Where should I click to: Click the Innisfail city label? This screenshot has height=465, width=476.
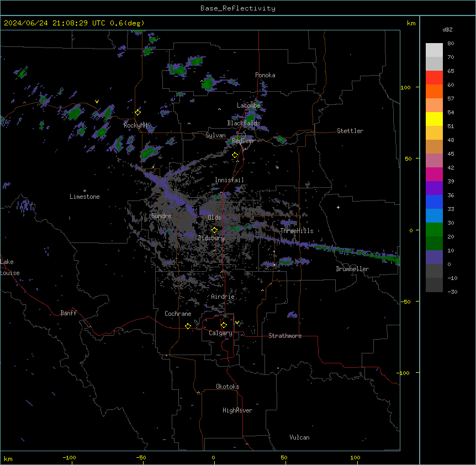coord(229,180)
